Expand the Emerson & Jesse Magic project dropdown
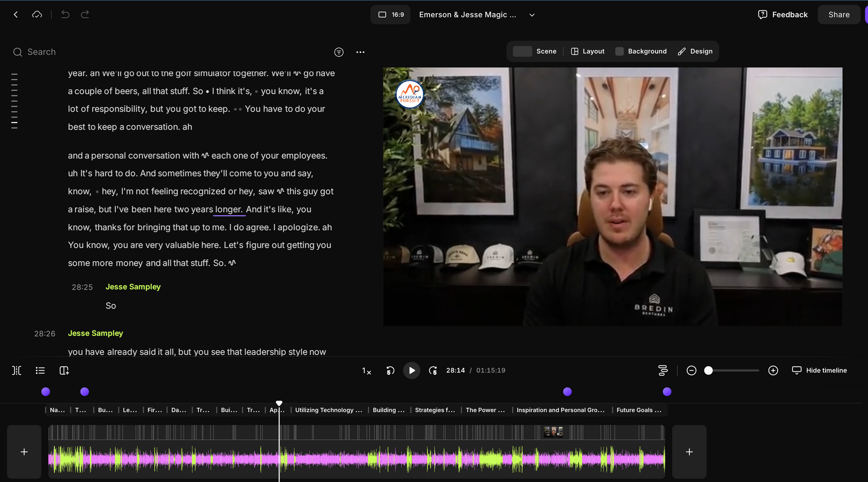 [x=532, y=15]
